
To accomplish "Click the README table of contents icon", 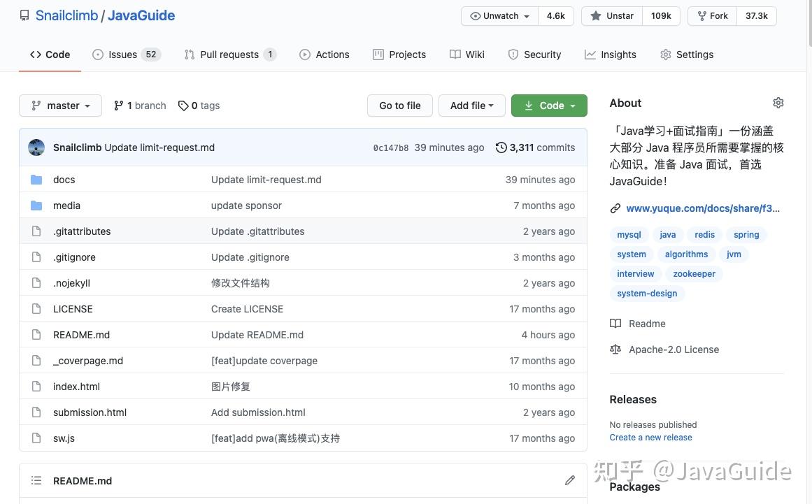I will coord(36,480).
